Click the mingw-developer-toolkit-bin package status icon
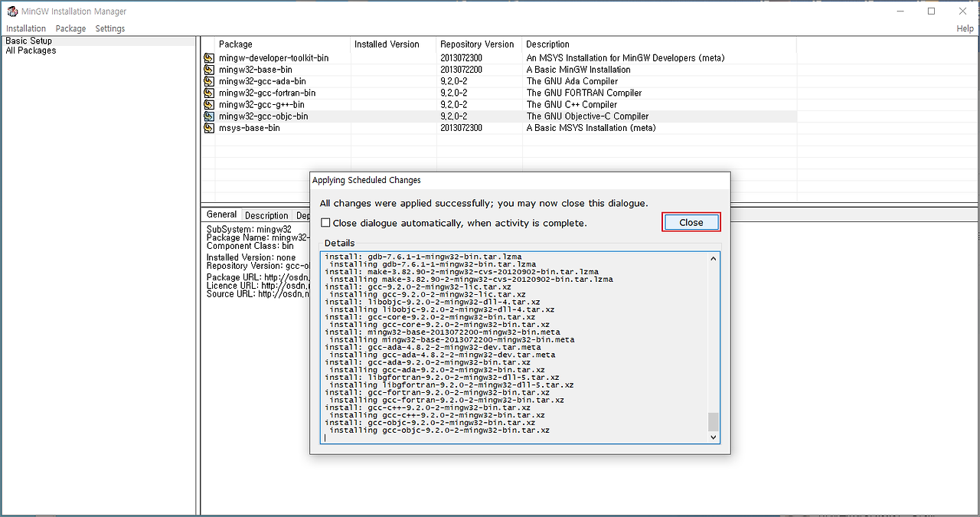 [209, 58]
